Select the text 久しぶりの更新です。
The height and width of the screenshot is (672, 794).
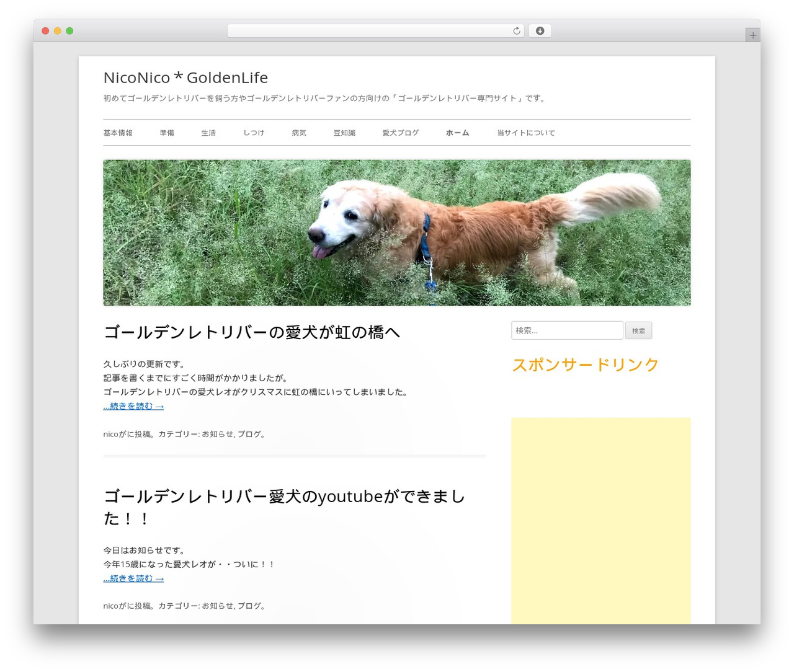[x=145, y=364]
